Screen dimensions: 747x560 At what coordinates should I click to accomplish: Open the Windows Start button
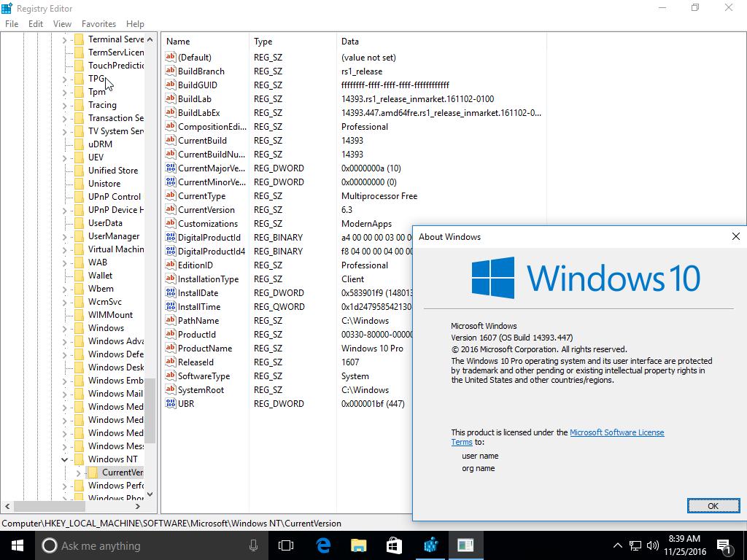pos(18,545)
